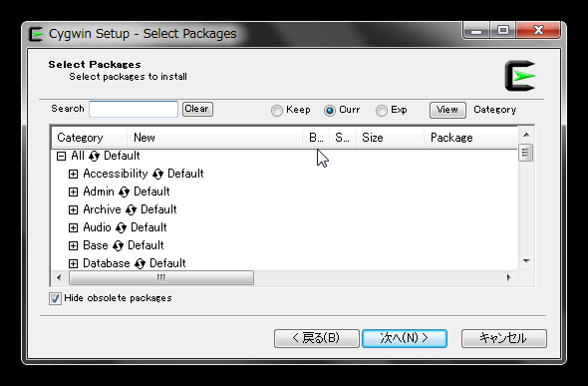Collapse the All tree node

click(x=61, y=156)
